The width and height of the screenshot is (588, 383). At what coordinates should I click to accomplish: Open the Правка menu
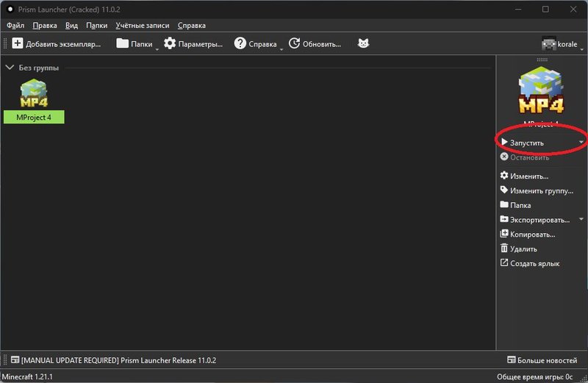(45, 26)
